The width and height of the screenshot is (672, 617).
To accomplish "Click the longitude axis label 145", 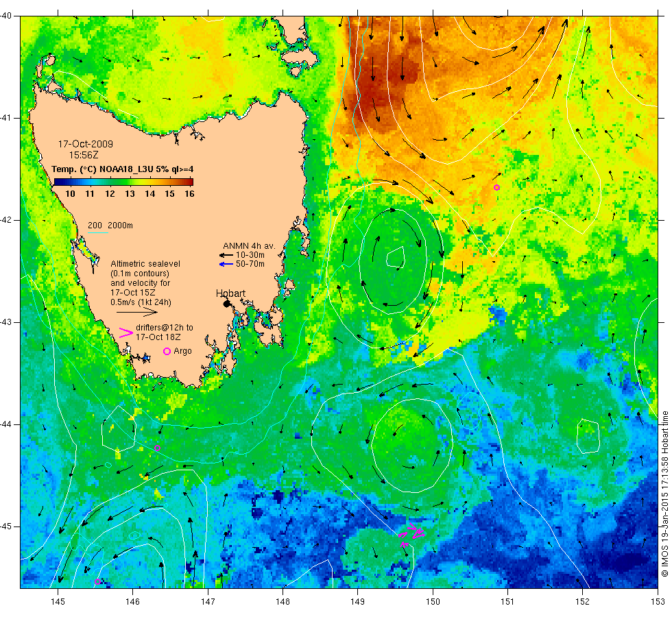I will point(58,602).
